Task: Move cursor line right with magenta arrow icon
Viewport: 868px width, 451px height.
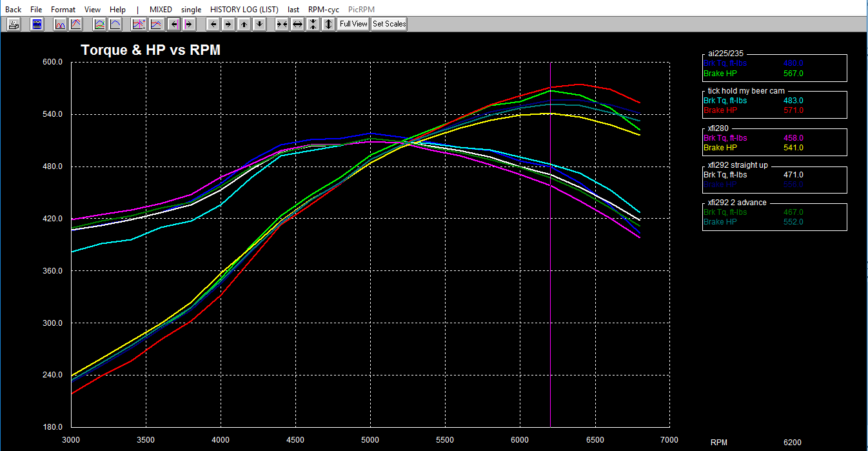Action: (x=188, y=25)
